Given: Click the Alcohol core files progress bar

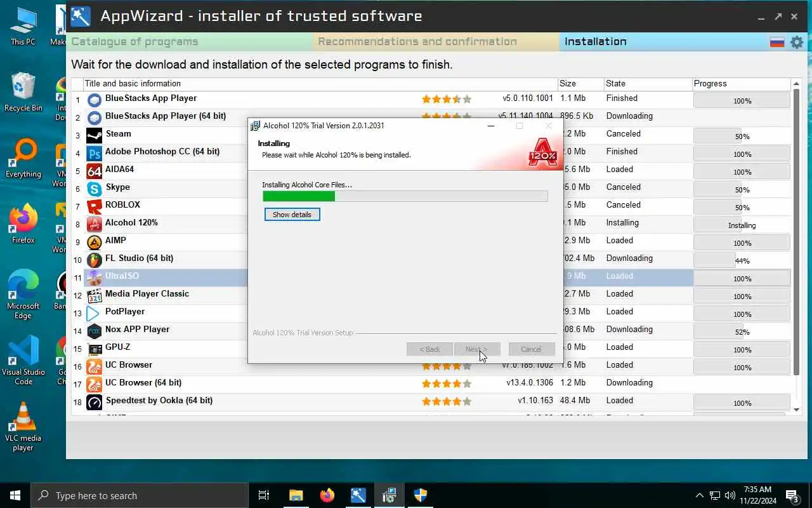Looking at the screenshot, I should (x=405, y=197).
